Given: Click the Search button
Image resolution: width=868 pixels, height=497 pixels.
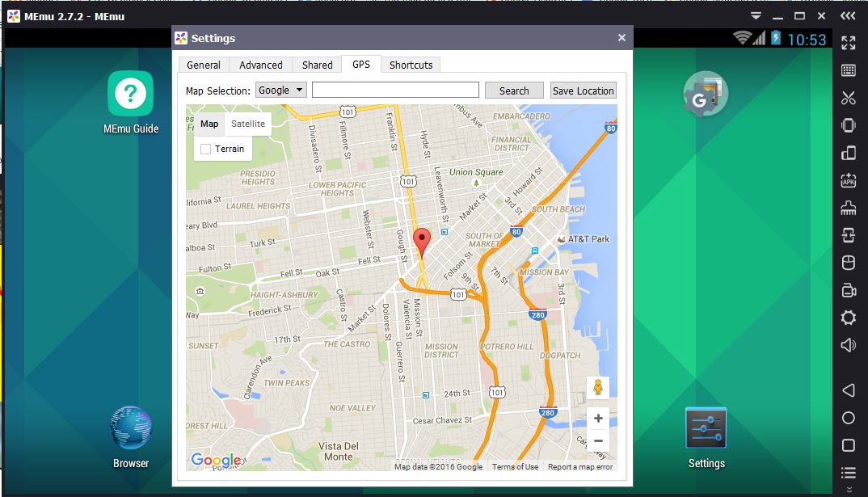Looking at the screenshot, I should click(x=514, y=91).
